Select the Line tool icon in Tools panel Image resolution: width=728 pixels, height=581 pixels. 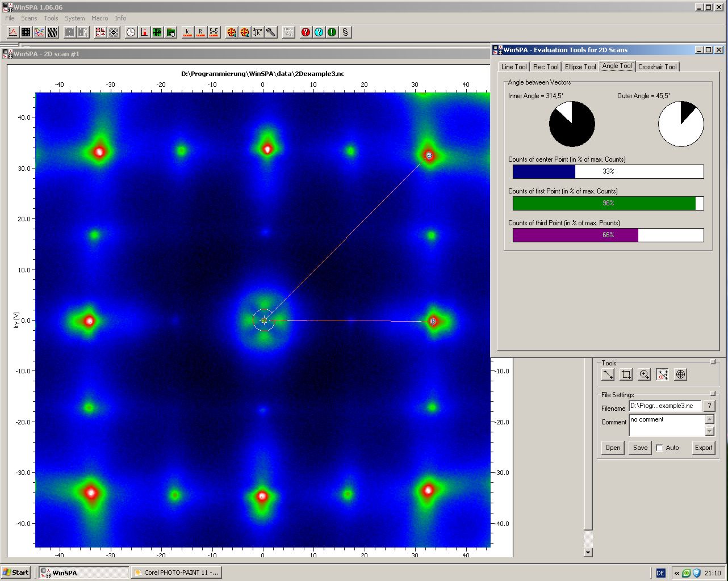click(x=608, y=374)
